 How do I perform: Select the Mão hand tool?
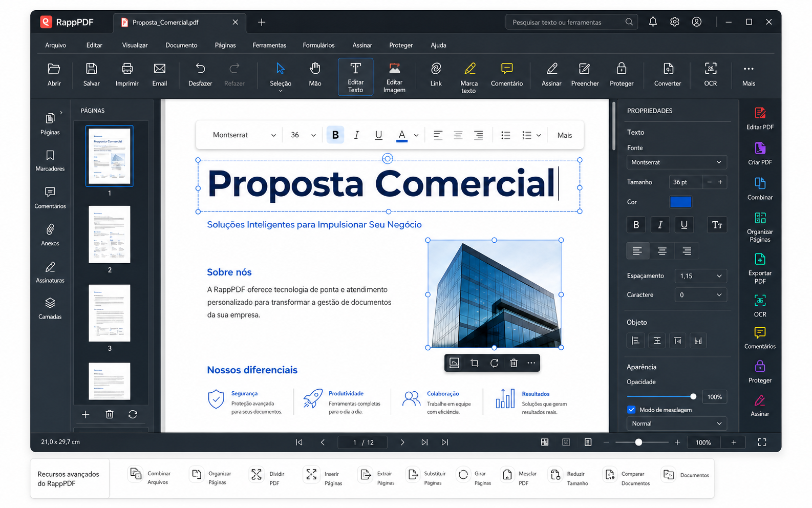pos(315,75)
